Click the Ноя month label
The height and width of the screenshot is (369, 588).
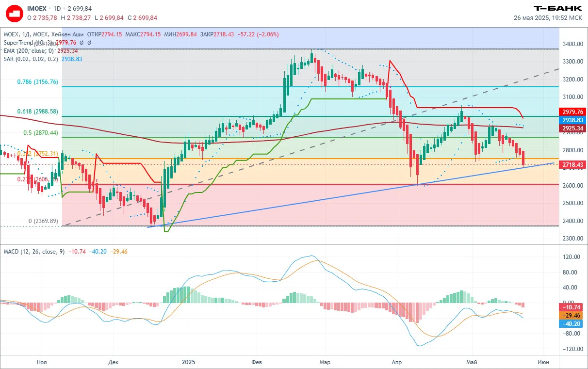(42, 362)
